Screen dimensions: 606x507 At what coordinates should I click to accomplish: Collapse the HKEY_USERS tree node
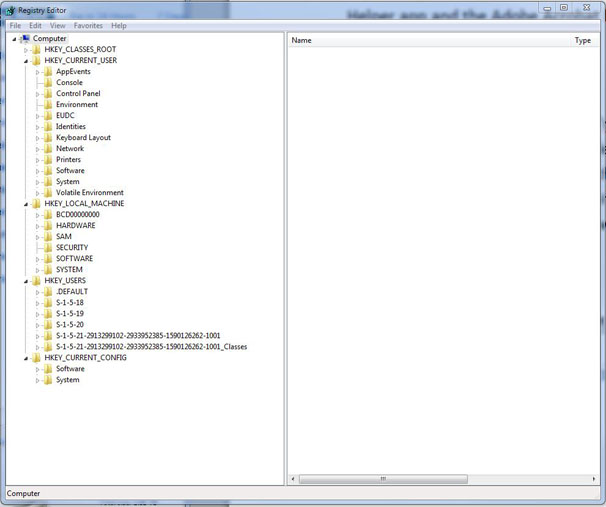click(x=26, y=280)
